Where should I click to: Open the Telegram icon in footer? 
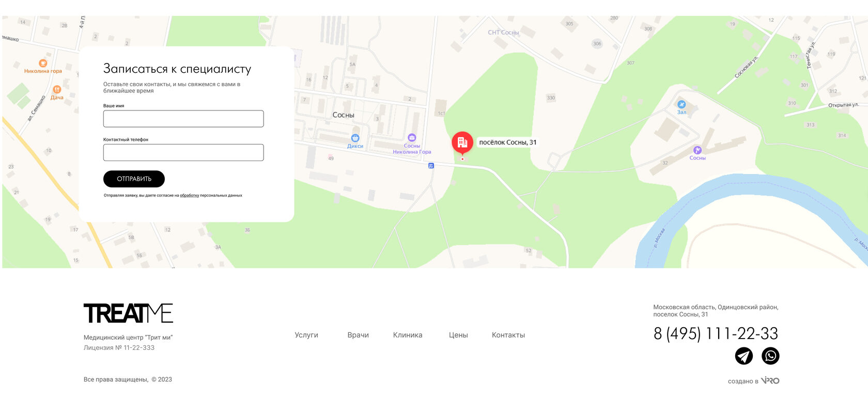point(744,356)
